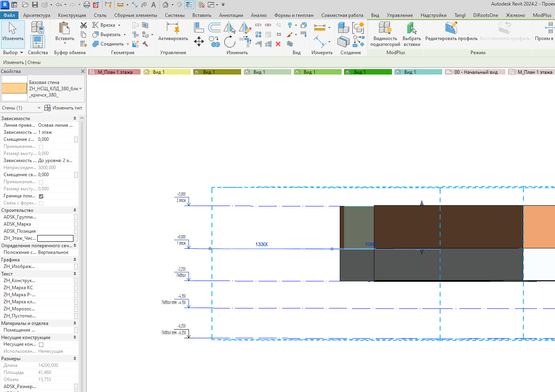This screenshot has height=392, width=555.
Task: Click the Видимость подкатегорий ModPlus icon
Action: tap(385, 28)
